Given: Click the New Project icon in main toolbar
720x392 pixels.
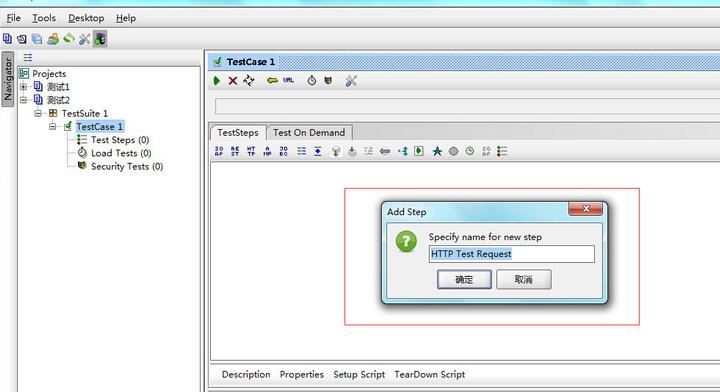Looking at the screenshot, I should [x=7, y=39].
